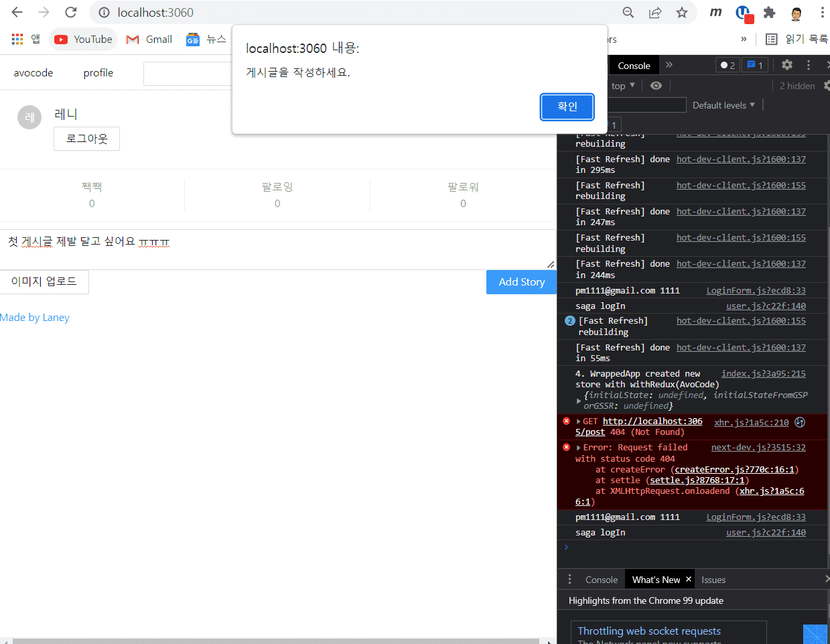Open DevTools three-dot customize menu

pos(809,65)
